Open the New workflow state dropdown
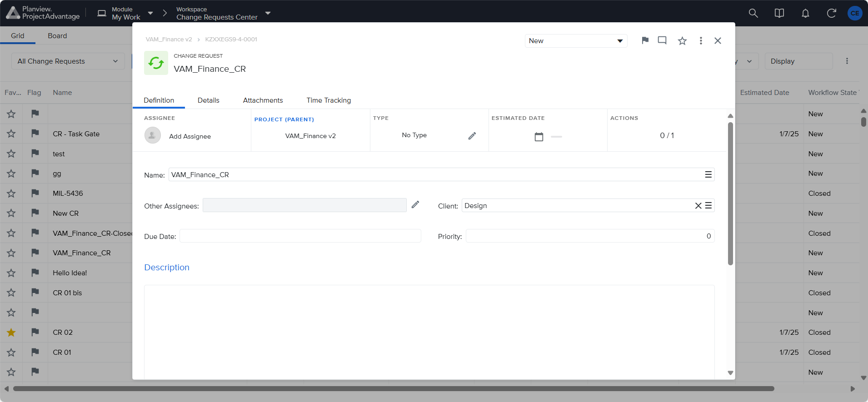Image resolution: width=868 pixels, height=402 pixels. pos(575,41)
